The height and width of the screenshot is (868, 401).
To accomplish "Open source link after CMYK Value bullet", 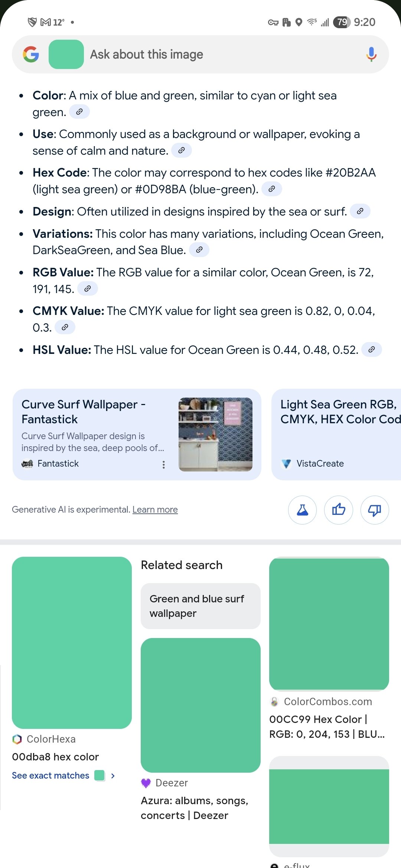I will (x=65, y=328).
